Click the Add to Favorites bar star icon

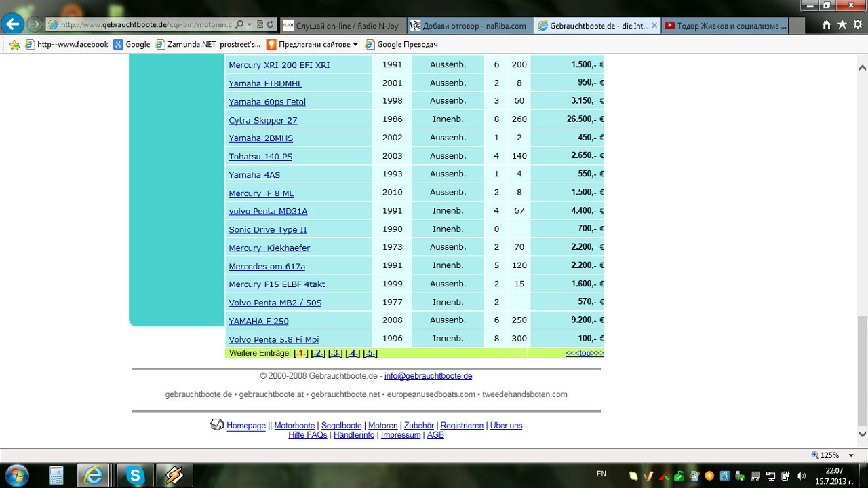point(14,44)
